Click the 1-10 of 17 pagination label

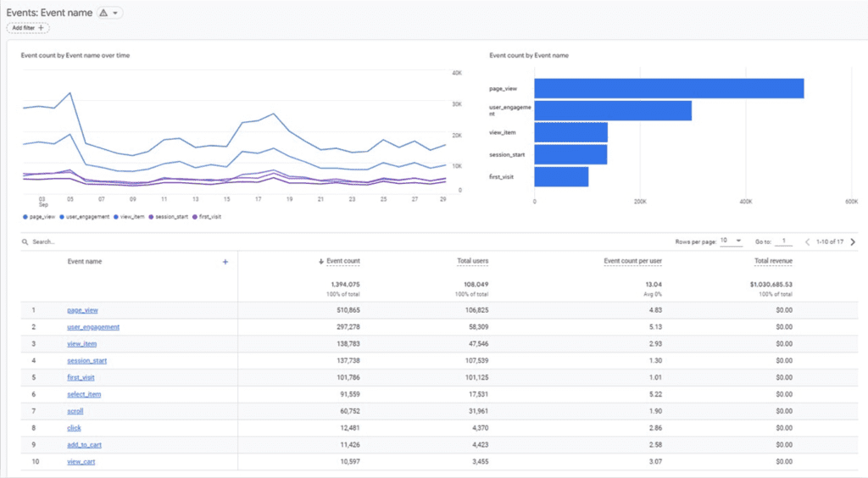[830, 242]
